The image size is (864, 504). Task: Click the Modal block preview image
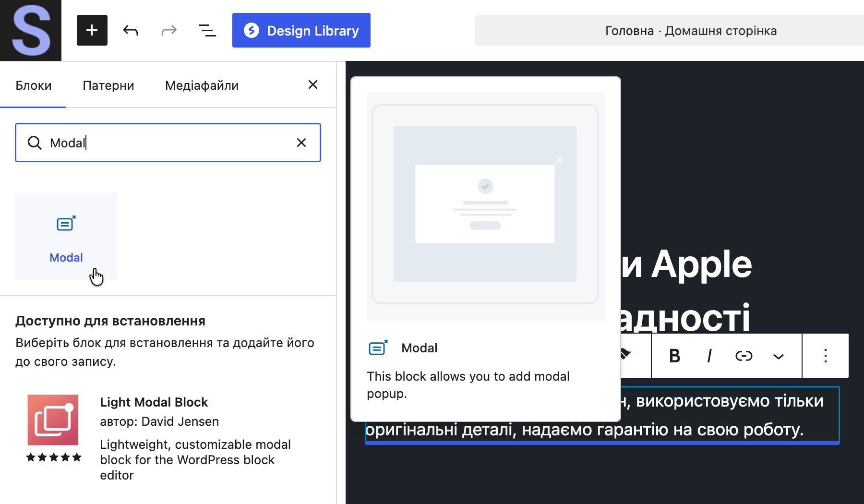485,206
